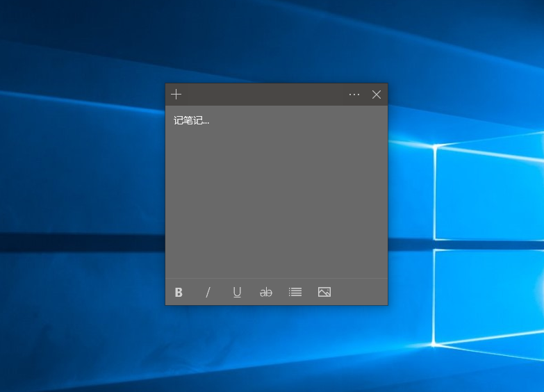This screenshot has width=544, height=392.
Task: Open the three-dots menu
Action: click(354, 95)
